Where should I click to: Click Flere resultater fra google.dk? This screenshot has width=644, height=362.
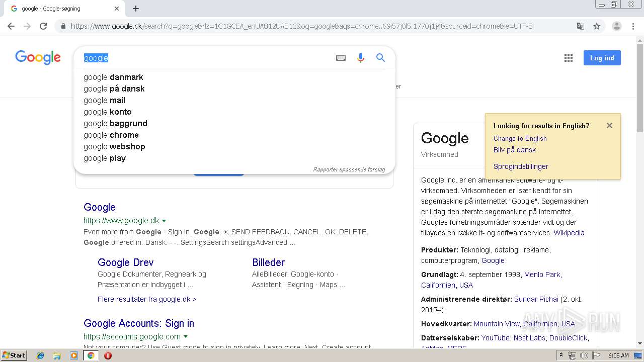point(147,299)
